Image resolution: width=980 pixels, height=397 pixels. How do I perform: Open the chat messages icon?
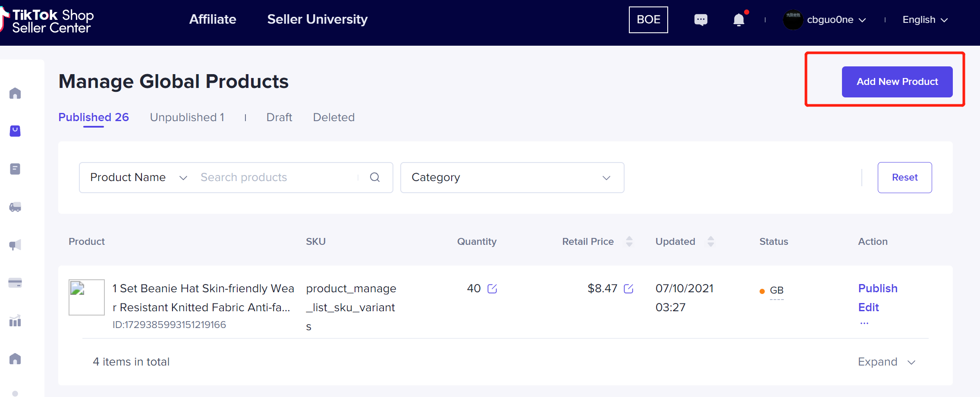pyautogui.click(x=700, y=20)
